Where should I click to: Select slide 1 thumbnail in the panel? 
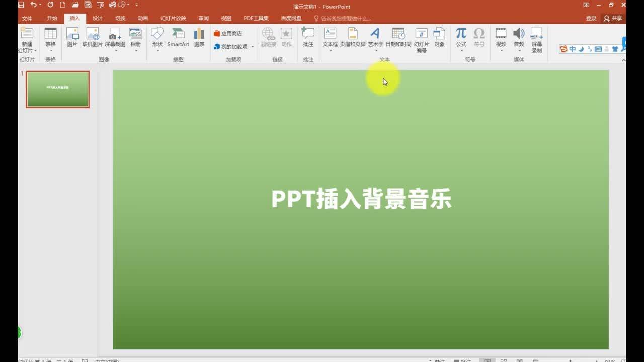tap(57, 89)
